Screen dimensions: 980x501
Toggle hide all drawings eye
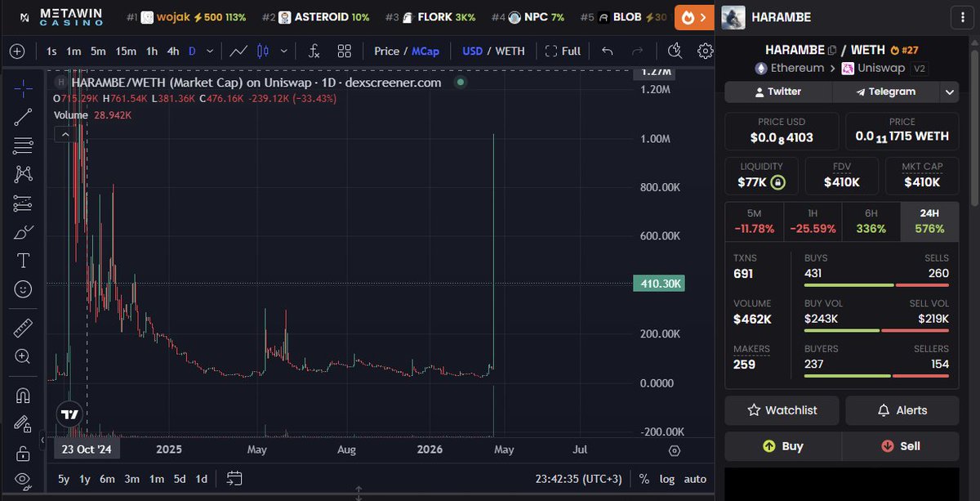coord(23,479)
